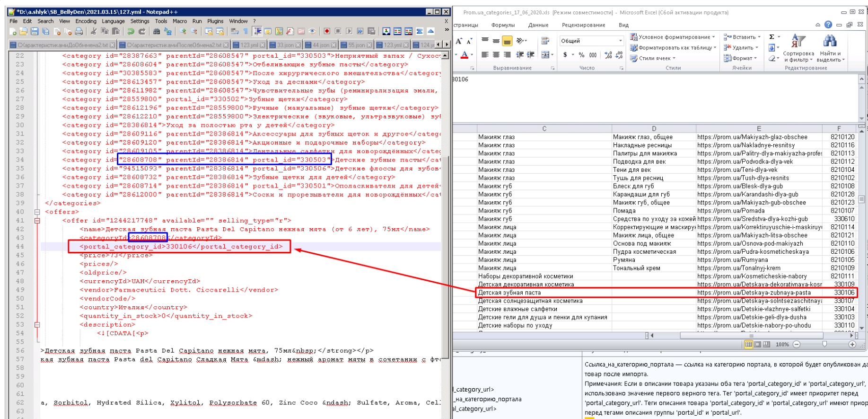Image resolution: width=868 pixels, height=419 pixels.
Task: Open the Encoding menu in Notepad++
Action: click(86, 21)
